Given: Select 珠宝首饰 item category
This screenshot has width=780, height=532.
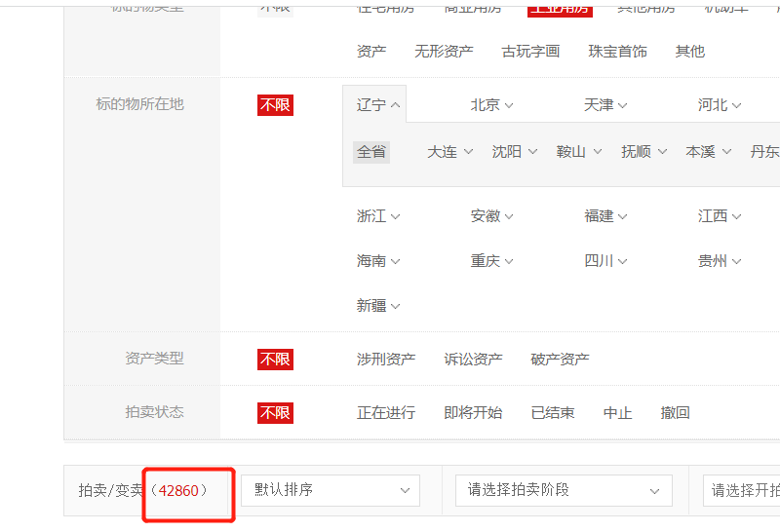Looking at the screenshot, I should (x=617, y=52).
